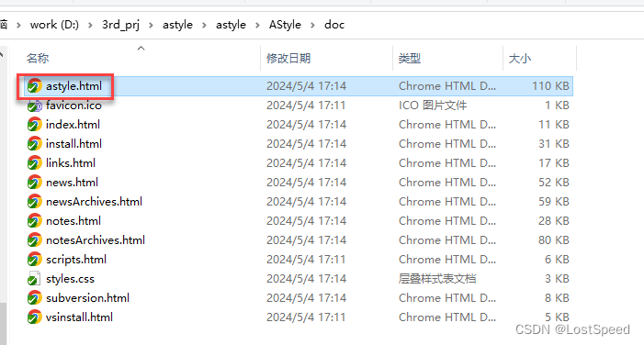
Task: Select the astyle.html Chrome file icon
Action: tap(35, 86)
